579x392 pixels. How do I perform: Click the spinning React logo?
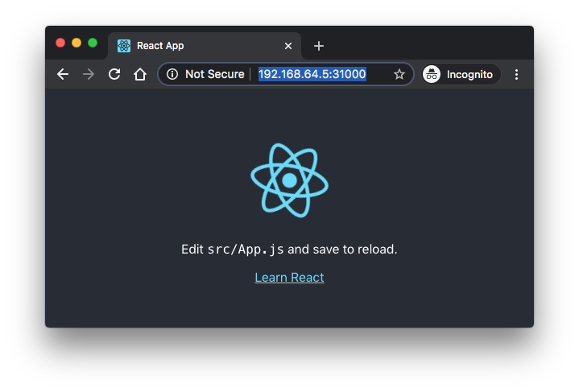pyautogui.click(x=290, y=180)
